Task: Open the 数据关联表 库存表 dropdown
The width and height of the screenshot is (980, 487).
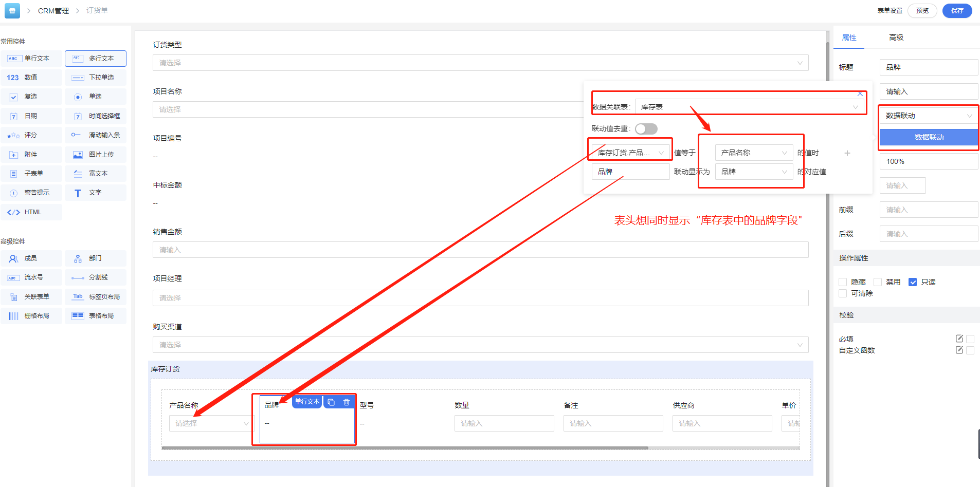Action: pos(750,107)
